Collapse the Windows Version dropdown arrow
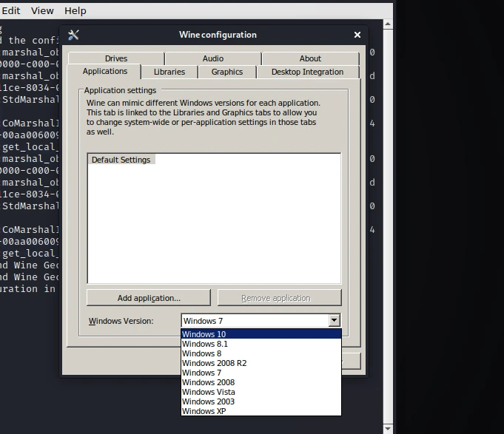 tap(334, 321)
